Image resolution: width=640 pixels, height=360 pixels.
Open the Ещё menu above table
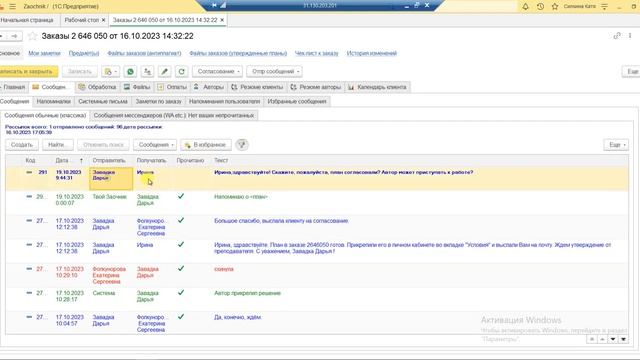pyautogui.click(x=616, y=144)
